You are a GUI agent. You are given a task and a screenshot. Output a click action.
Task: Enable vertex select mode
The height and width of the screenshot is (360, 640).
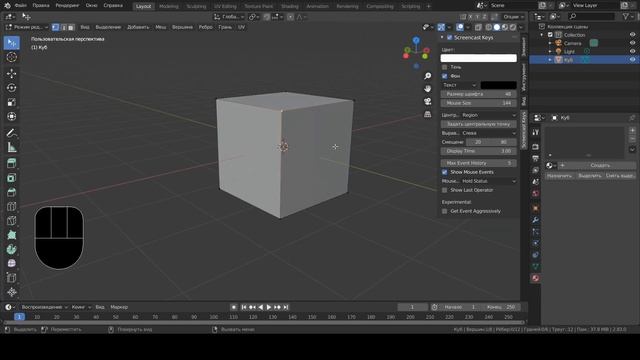[56, 27]
